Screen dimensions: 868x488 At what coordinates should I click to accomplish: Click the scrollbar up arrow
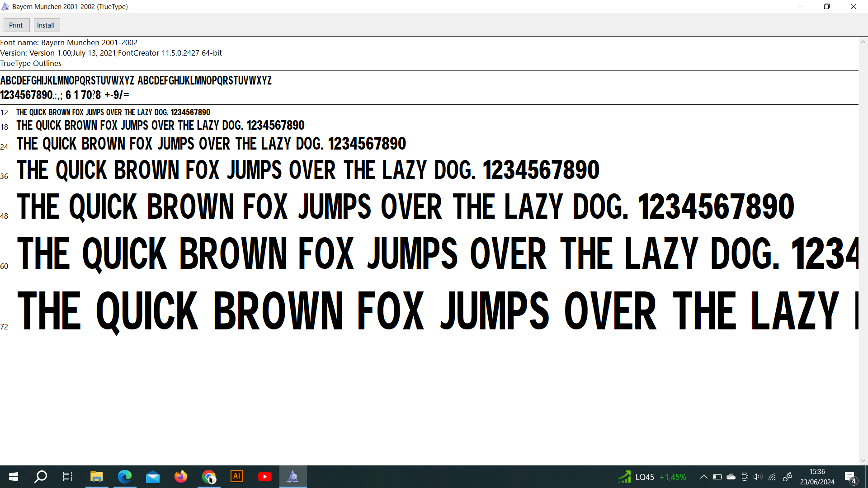pyautogui.click(x=863, y=42)
